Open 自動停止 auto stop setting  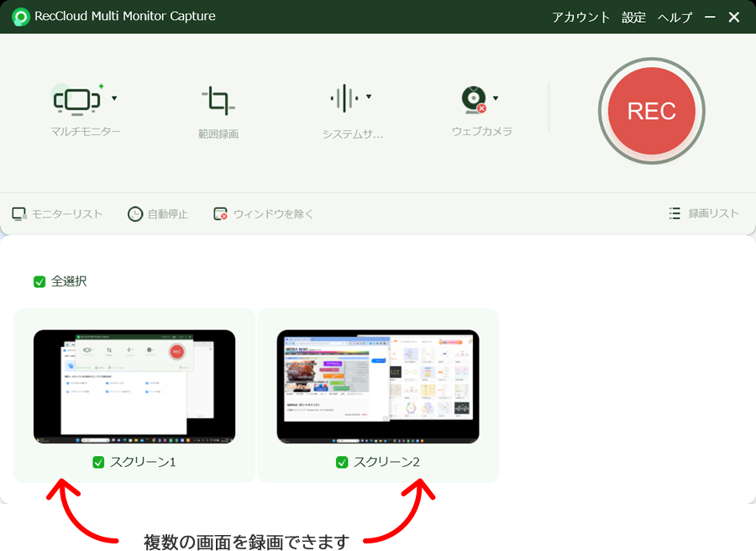click(167, 214)
